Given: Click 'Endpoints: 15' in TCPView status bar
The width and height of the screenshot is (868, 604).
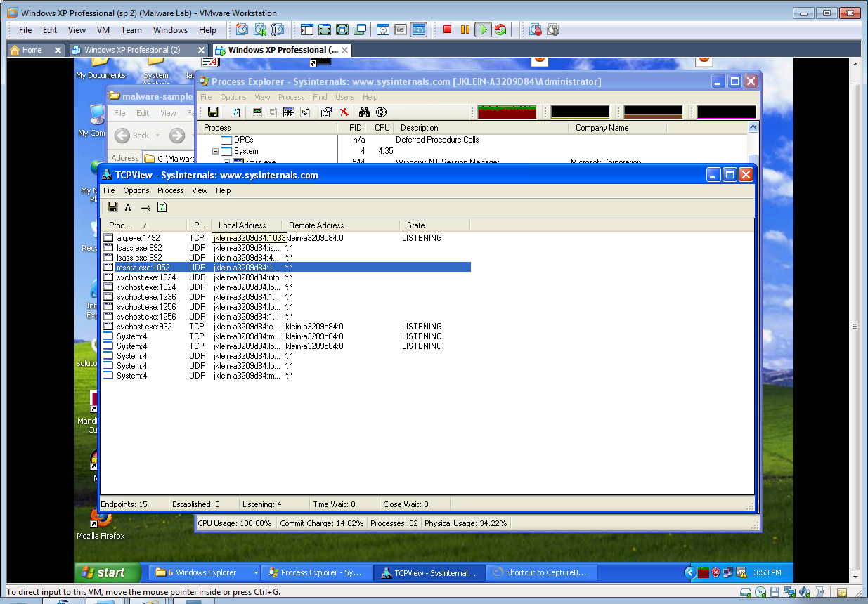Looking at the screenshot, I should pyautogui.click(x=124, y=504).
